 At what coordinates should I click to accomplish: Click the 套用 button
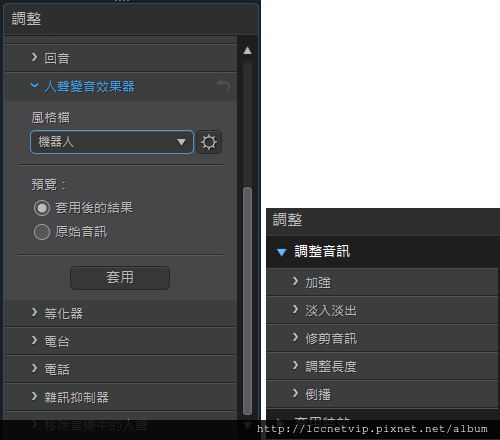[x=120, y=278]
